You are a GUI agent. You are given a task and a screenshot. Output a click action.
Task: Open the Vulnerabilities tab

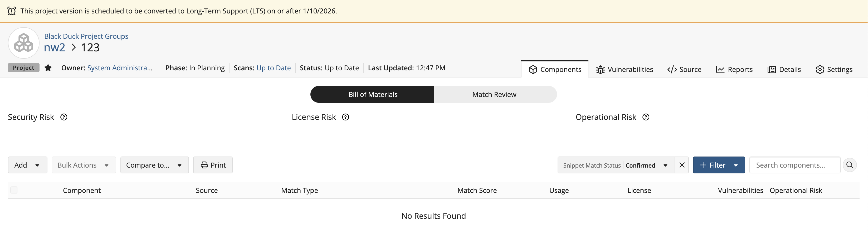(x=624, y=70)
